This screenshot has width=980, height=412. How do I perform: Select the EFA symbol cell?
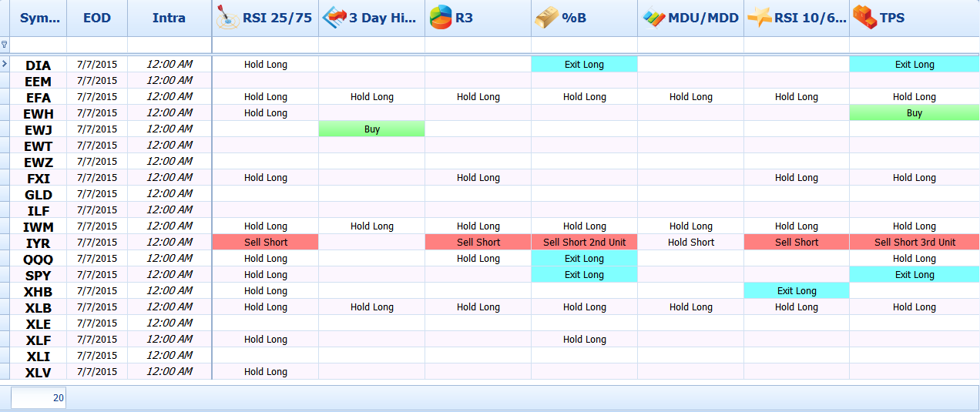pyautogui.click(x=39, y=97)
